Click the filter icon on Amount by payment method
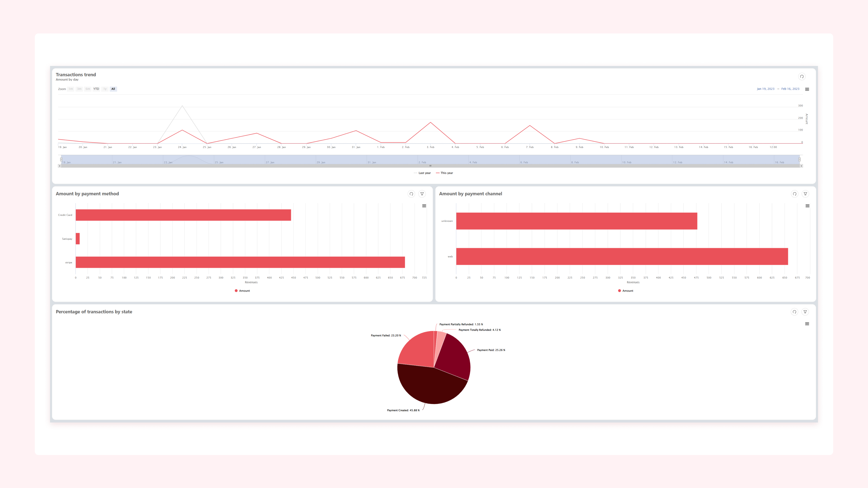This screenshot has width=868, height=488. click(x=422, y=194)
